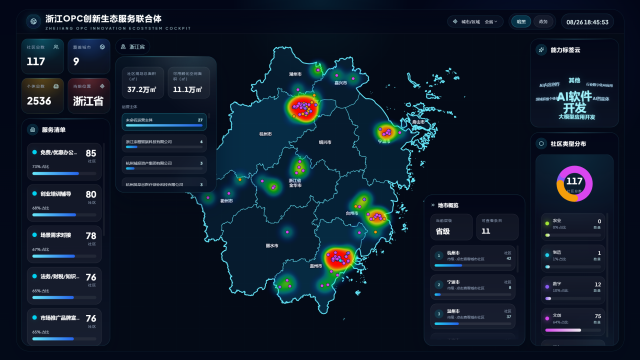
Task: Click the people icon on the 117 card
Action: pos(56,47)
